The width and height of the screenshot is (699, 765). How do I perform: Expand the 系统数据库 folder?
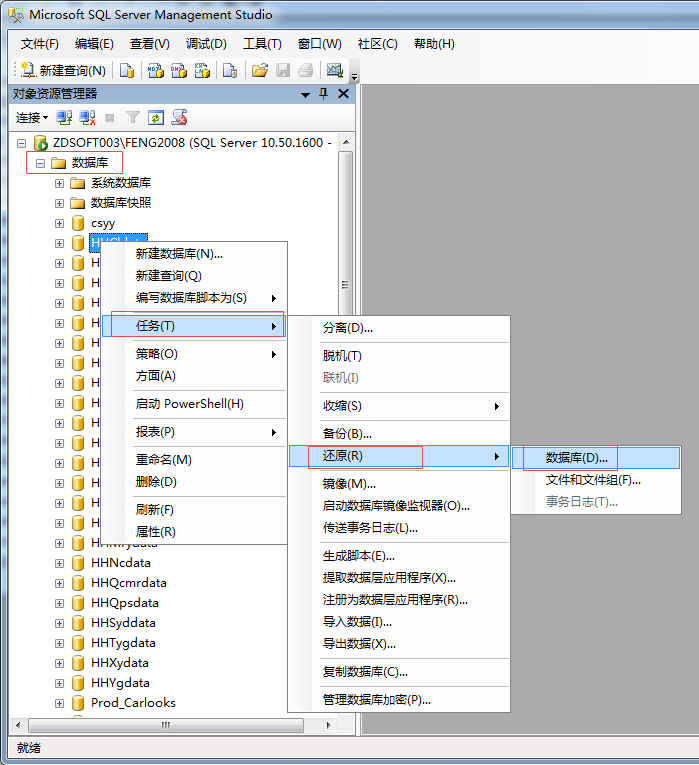[x=59, y=183]
